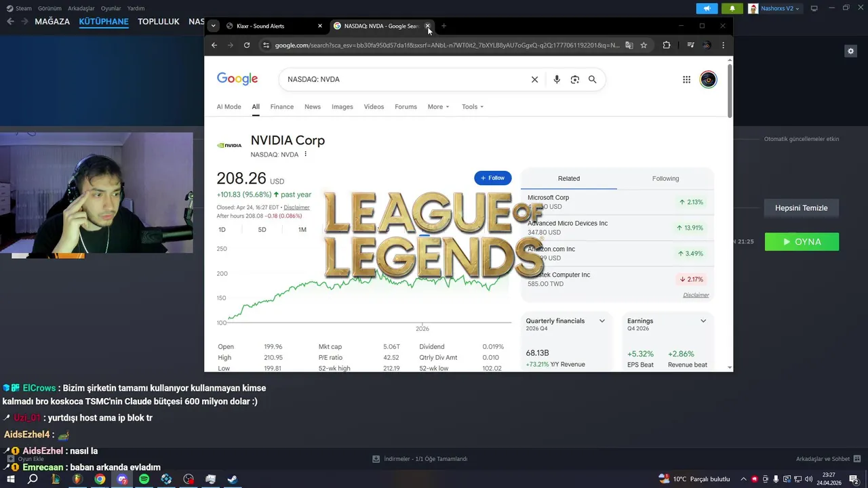
Task: Switch to AI Mode search tab
Action: [x=229, y=106]
